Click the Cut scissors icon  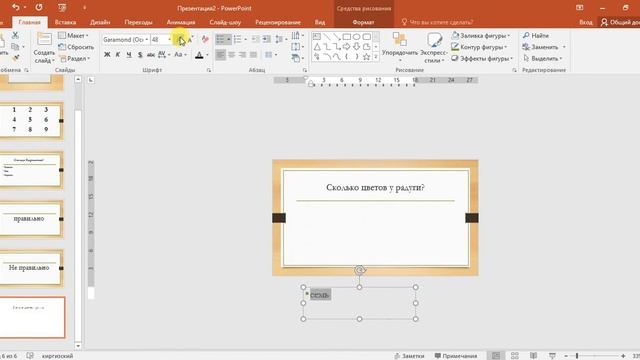tap(15, 35)
